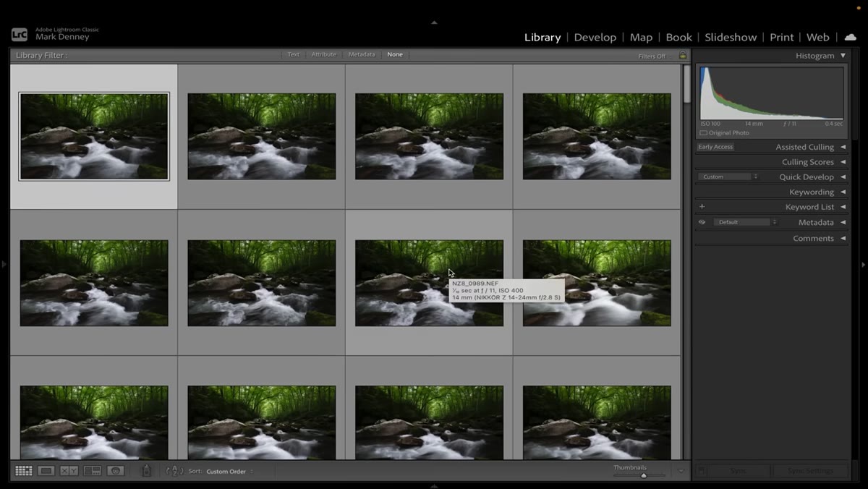The image size is (868, 489).
Task: Open the Quick Develop Custom preset dropdown
Action: 729,177
